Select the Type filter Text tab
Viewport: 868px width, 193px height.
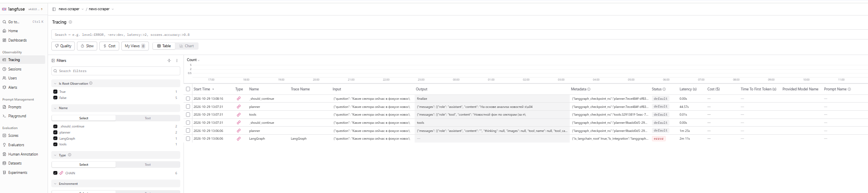point(148,164)
